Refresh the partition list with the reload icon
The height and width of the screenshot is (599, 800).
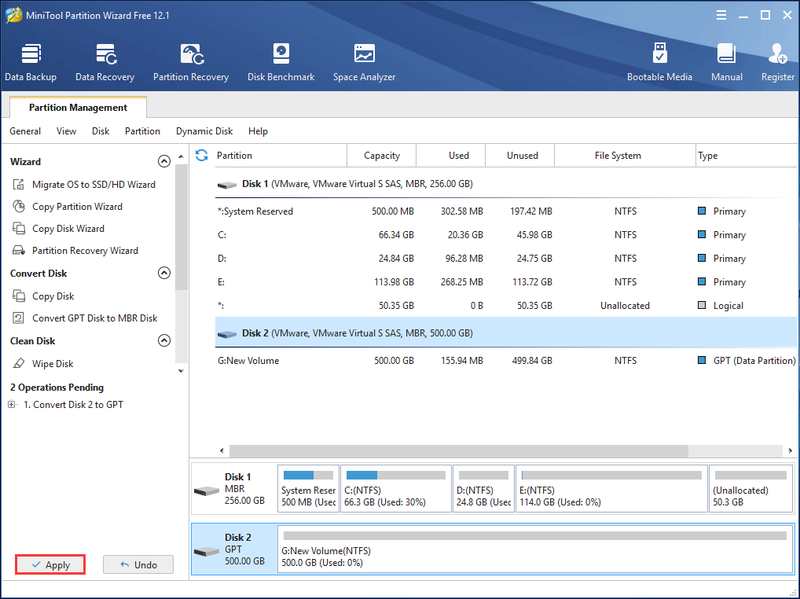(202, 155)
